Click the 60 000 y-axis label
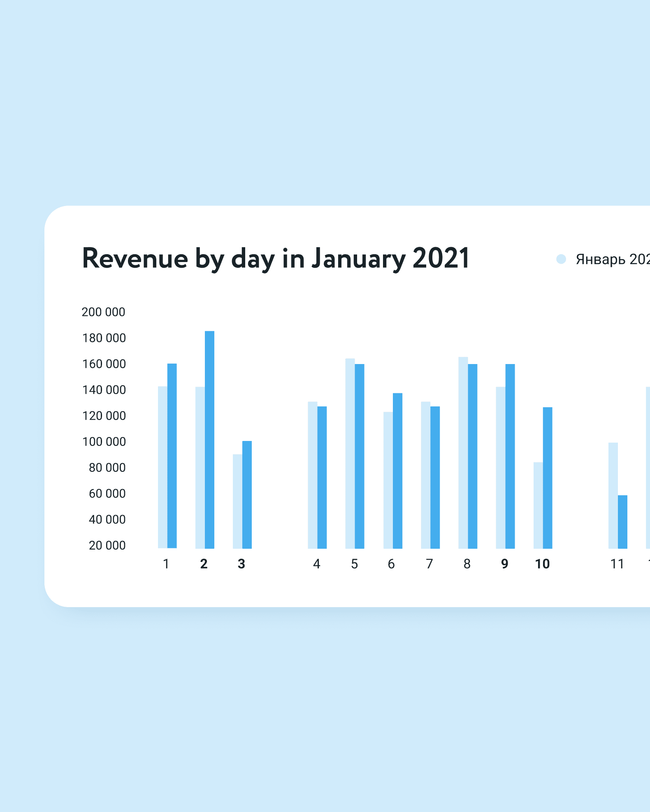Screen dimensions: 650x812 click(x=107, y=493)
